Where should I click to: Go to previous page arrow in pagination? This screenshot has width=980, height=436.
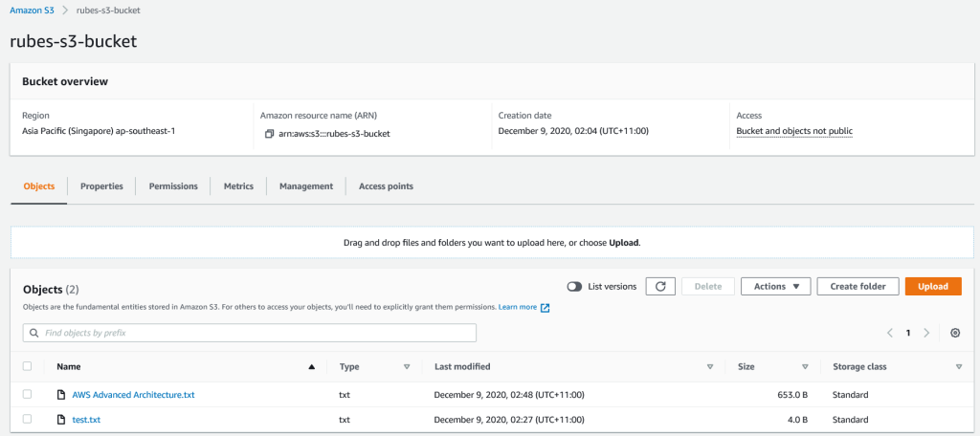889,333
